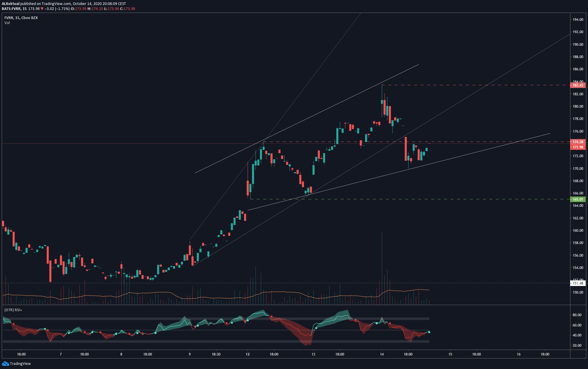Click the date label 12 on time axis

pos(248,354)
